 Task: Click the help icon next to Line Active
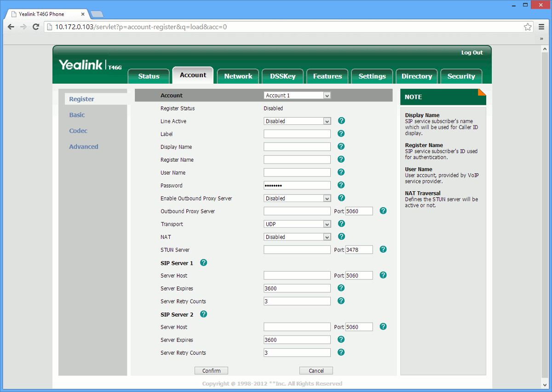click(x=341, y=121)
